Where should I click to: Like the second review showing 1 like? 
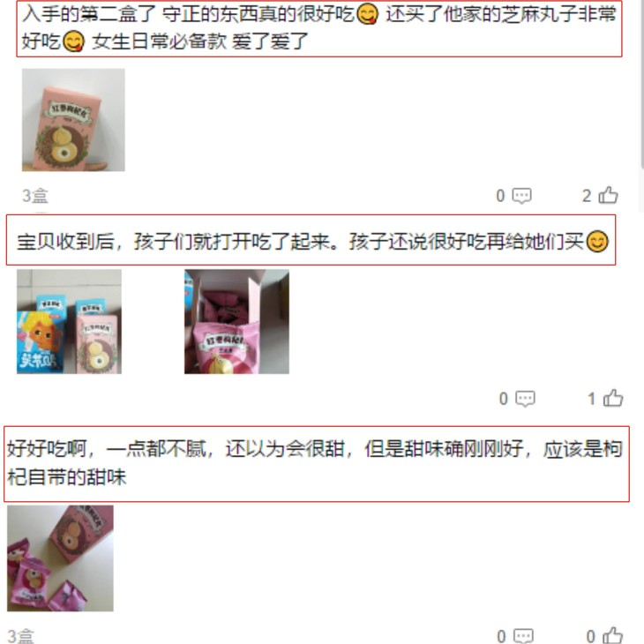coord(613,398)
